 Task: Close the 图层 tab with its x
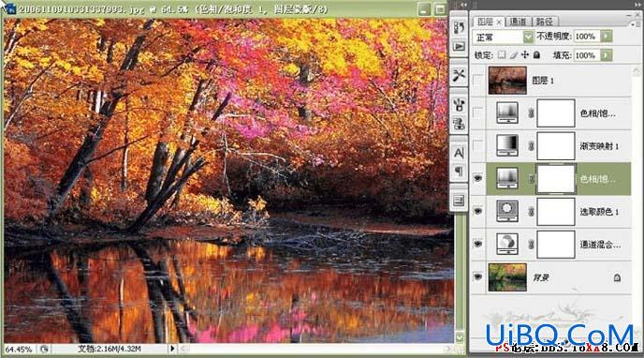499,22
